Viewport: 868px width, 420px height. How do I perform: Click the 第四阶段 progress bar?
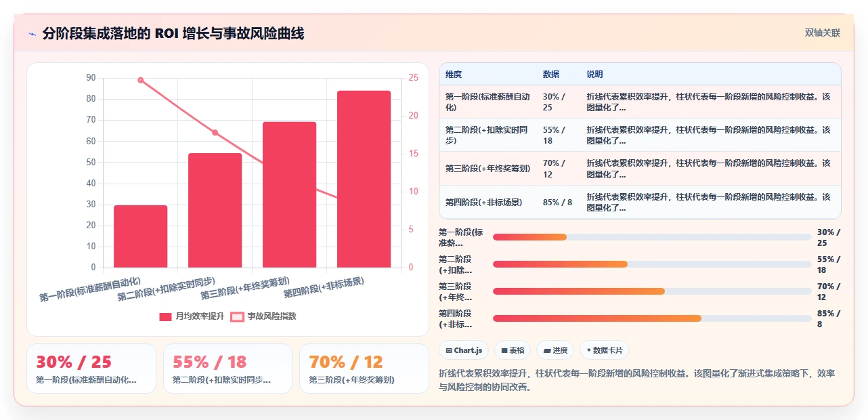point(652,318)
